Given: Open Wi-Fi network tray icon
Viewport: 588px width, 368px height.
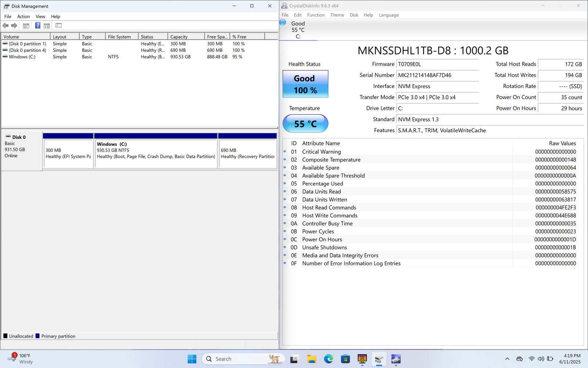Looking at the screenshot, I should pos(531,359).
